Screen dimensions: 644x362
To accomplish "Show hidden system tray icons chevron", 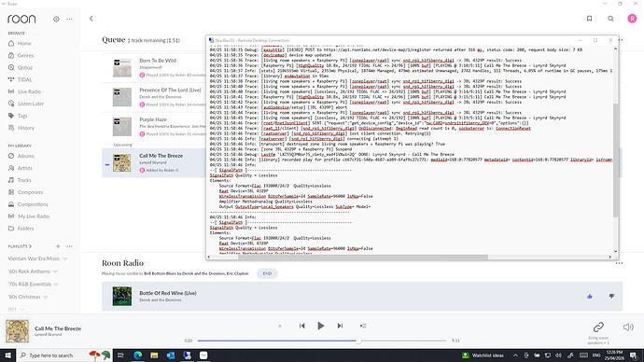I will click(515, 355).
